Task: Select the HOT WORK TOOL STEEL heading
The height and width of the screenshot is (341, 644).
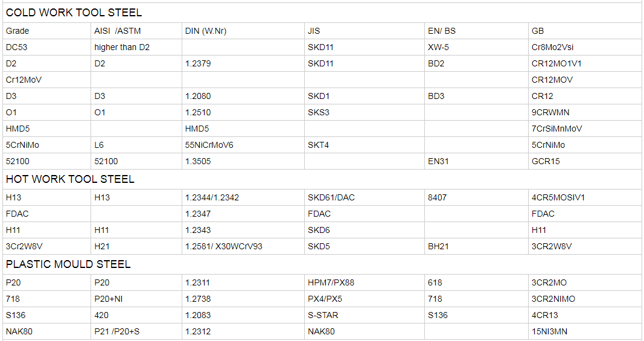Action: (x=70, y=179)
